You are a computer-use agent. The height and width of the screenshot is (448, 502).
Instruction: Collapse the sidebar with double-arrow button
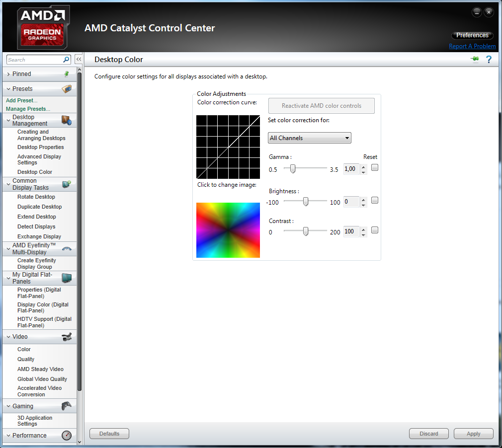79,60
